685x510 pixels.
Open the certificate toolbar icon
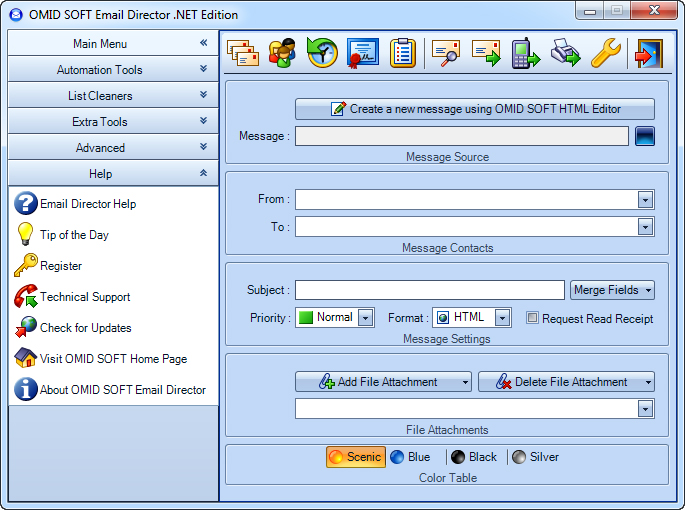[363, 53]
